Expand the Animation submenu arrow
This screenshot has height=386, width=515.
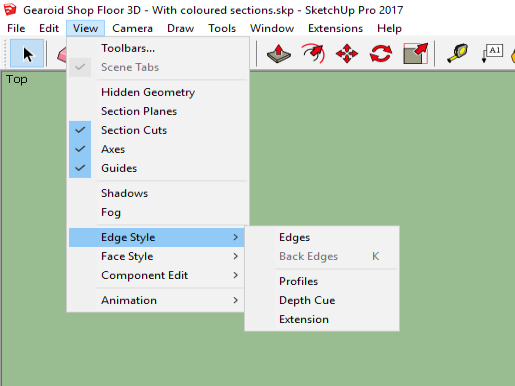tap(236, 300)
